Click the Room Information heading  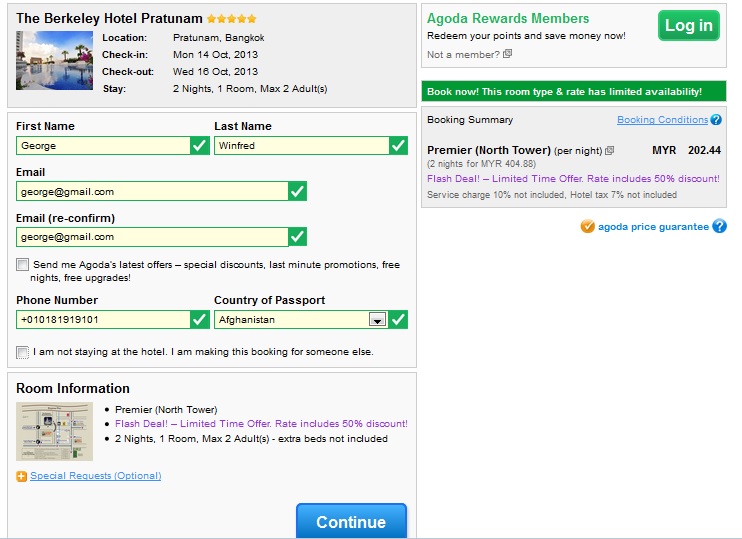(x=73, y=389)
